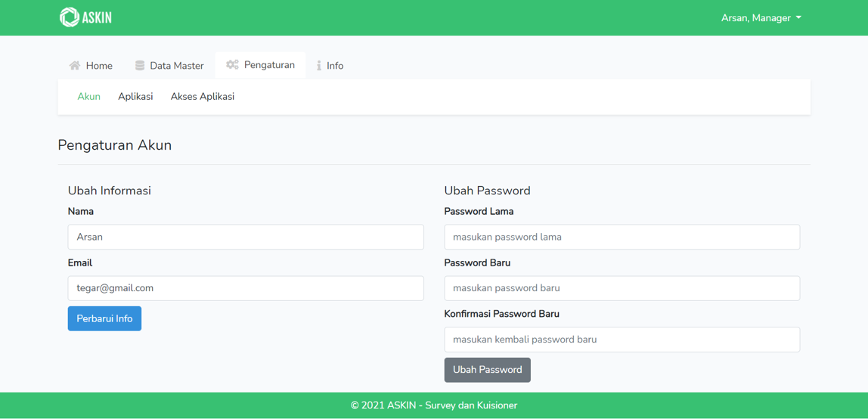Select the Pengaturan tab
868x419 pixels.
click(x=260, y=65)
